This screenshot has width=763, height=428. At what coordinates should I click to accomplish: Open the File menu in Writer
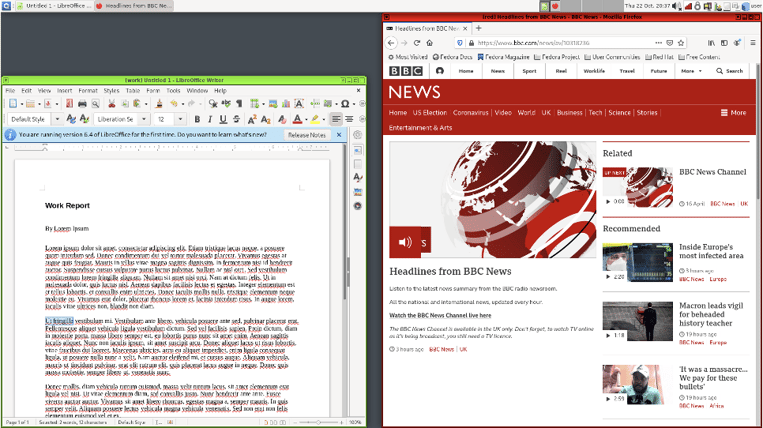10,90
